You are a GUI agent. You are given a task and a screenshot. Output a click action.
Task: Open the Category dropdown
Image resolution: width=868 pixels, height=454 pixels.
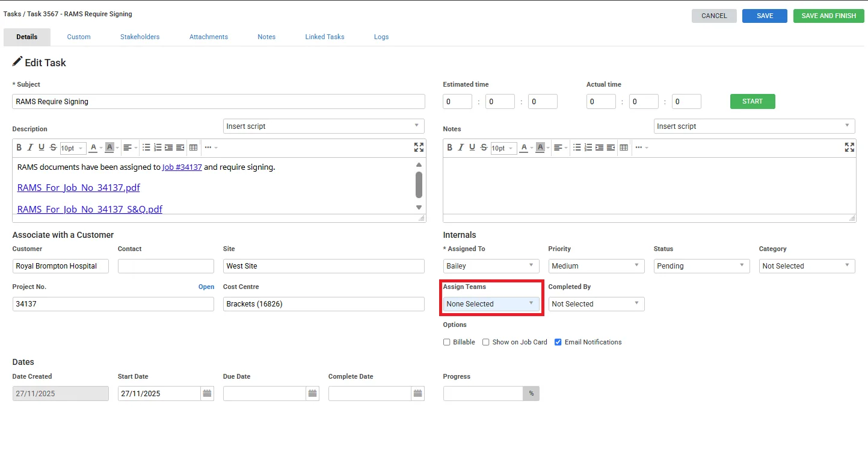[x=807, y=266]
